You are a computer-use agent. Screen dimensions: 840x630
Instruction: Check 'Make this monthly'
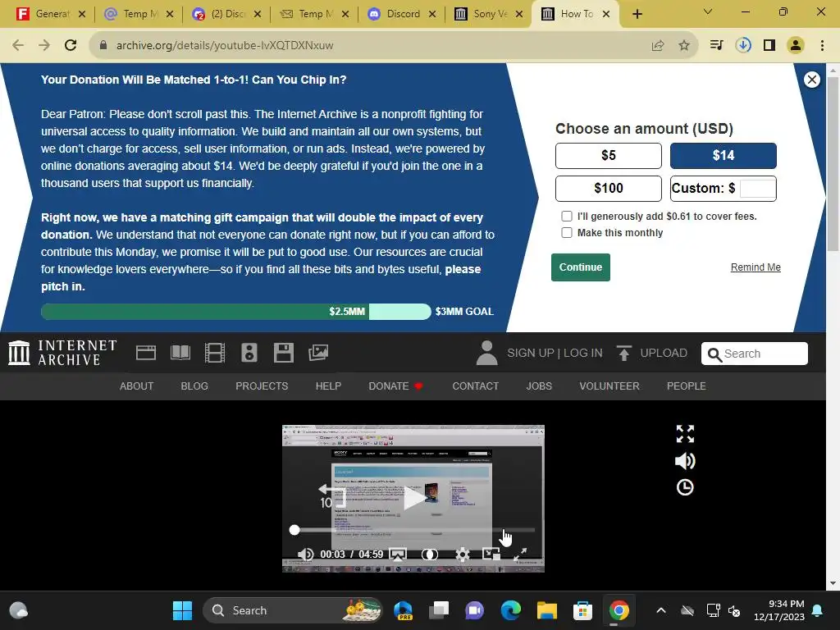[567, 232]
